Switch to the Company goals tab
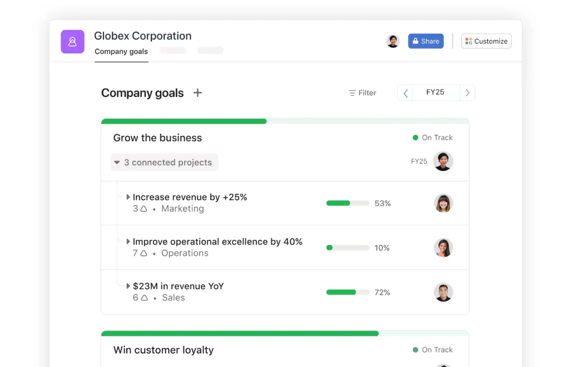 pos(121,52)
